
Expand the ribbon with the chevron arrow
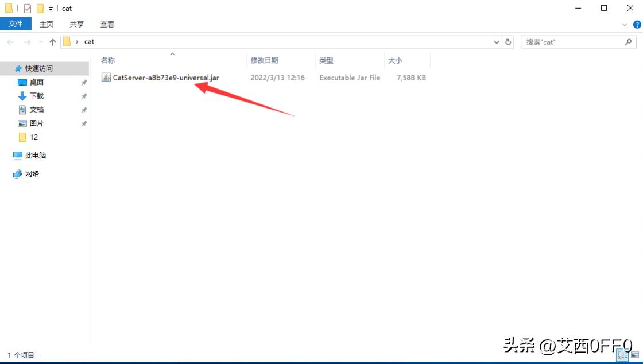pyautogui.click(x=625, y=24)
